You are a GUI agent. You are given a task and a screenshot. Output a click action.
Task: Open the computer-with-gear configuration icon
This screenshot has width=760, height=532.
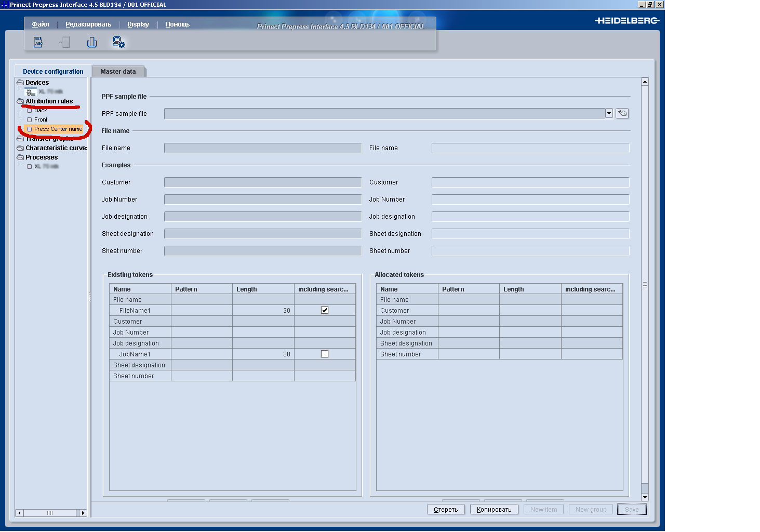click(x=119, y=42)
